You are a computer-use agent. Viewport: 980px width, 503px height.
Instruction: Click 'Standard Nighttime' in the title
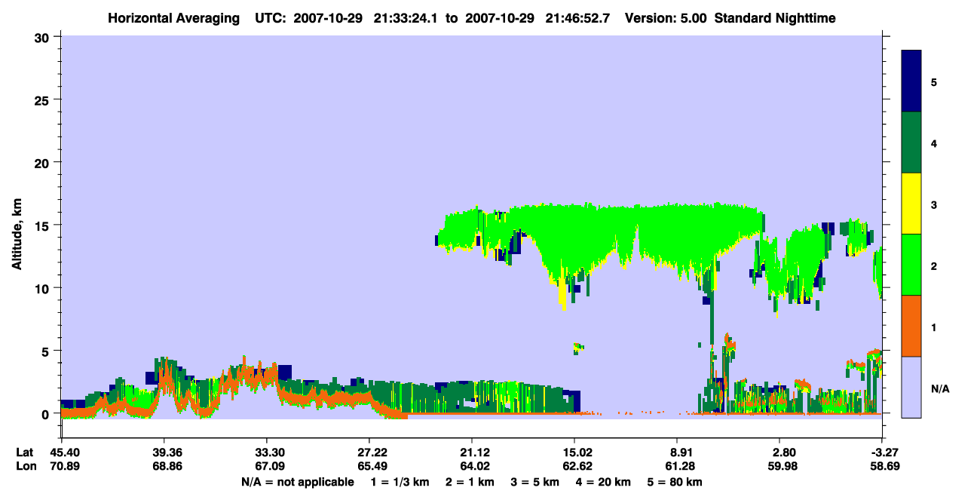click(x=774, y=17)
